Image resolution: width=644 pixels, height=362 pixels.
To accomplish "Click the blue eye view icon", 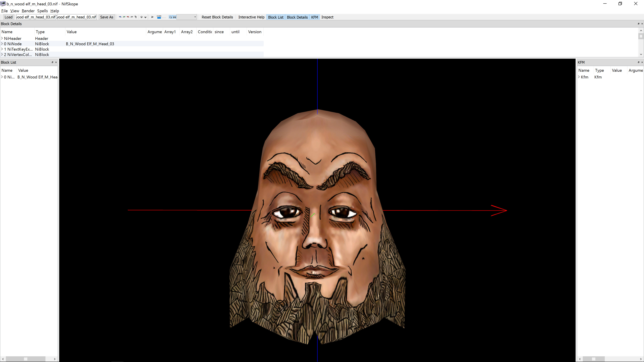I will pyautogui.click(x=120, y=17).
